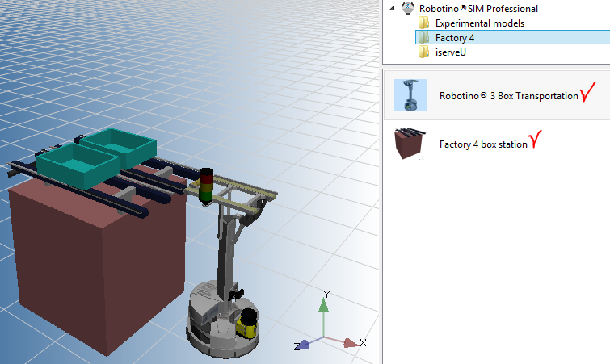The height and width of the screenshot is (364, 610).
Task: Click the yellow laser scanner on robot
Action: tap(248, 322)
